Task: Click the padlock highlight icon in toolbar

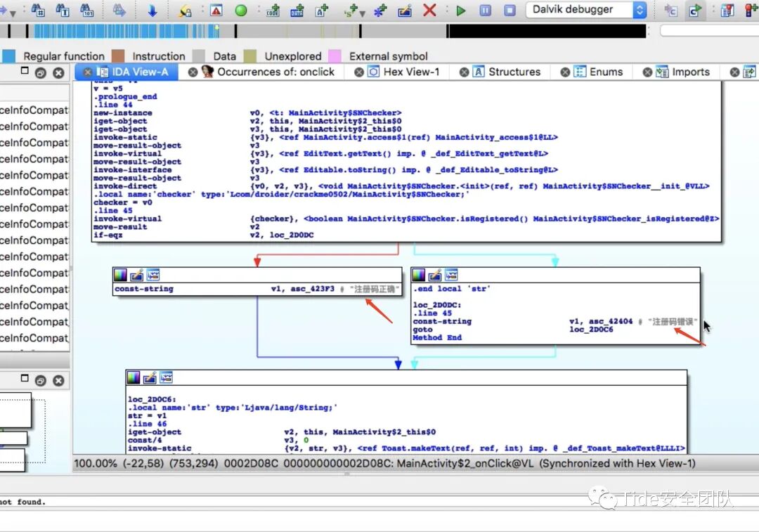Action: tap(184, 10)
